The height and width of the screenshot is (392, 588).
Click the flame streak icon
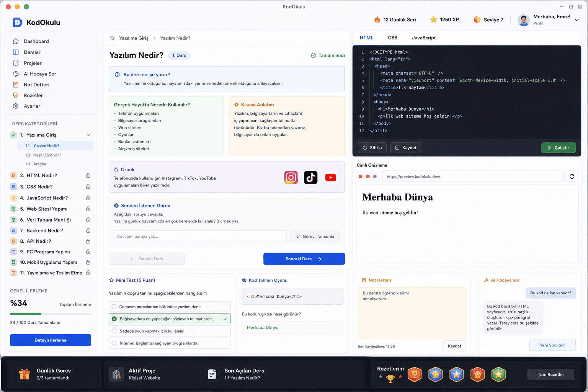tap(377, 20)
